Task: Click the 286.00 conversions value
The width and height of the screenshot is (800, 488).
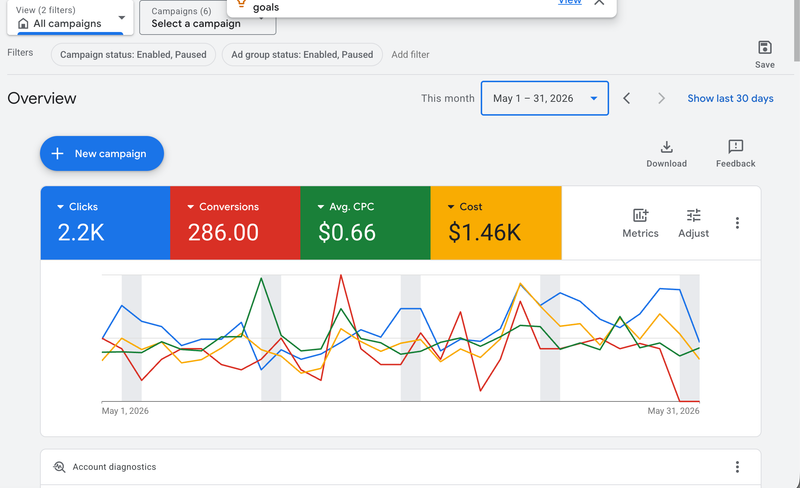Action: pos(223,233)
